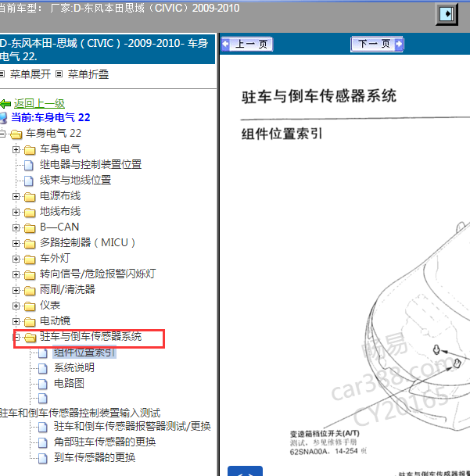
Task: Click the 车外灯 folder icon
Action: tap(30, 259)
